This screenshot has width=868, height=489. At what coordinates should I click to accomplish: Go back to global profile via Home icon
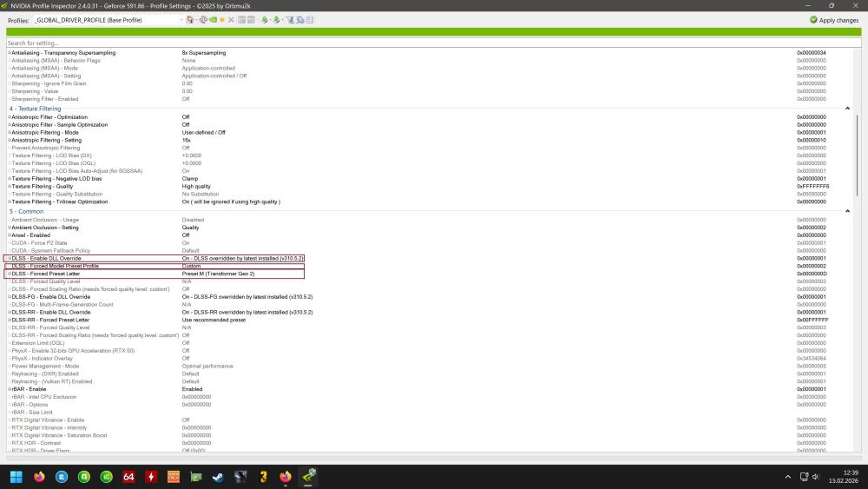point(190,19)
